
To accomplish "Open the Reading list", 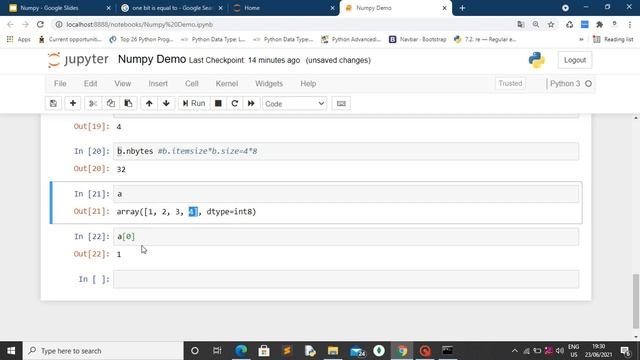I will pos(613,39).
